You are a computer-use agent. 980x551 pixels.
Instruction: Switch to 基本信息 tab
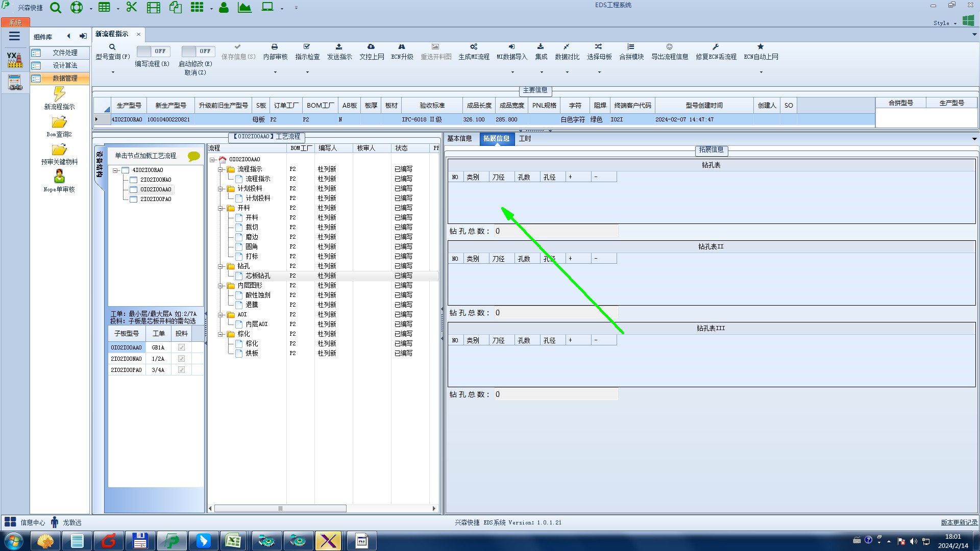(x=459, y=139)
